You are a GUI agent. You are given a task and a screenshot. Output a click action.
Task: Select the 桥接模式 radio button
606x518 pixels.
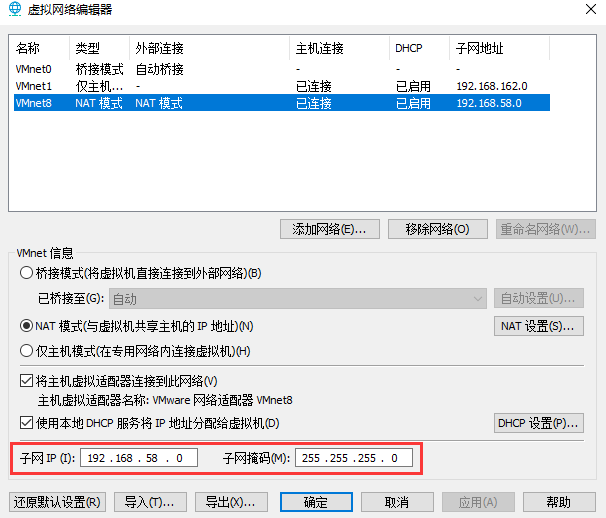click(26, 273)
